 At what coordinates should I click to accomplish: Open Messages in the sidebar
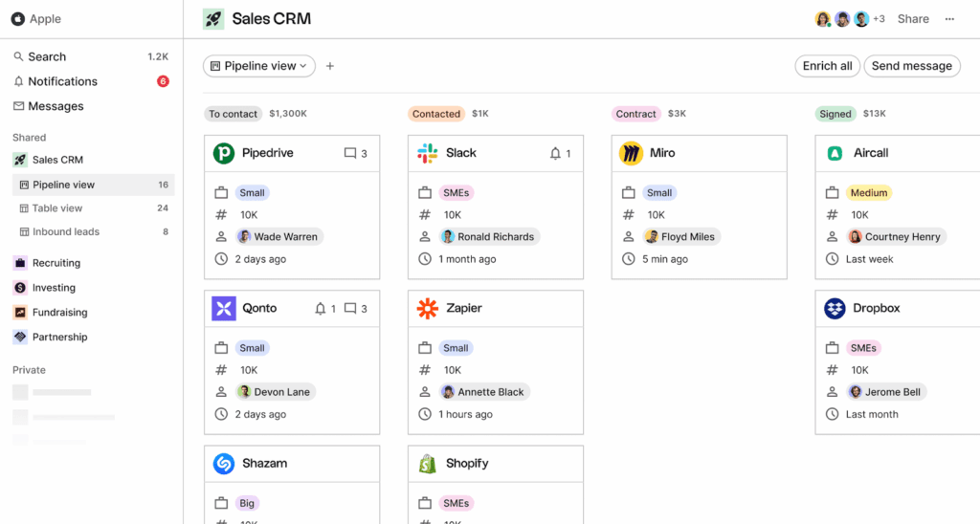click(56, 106)
